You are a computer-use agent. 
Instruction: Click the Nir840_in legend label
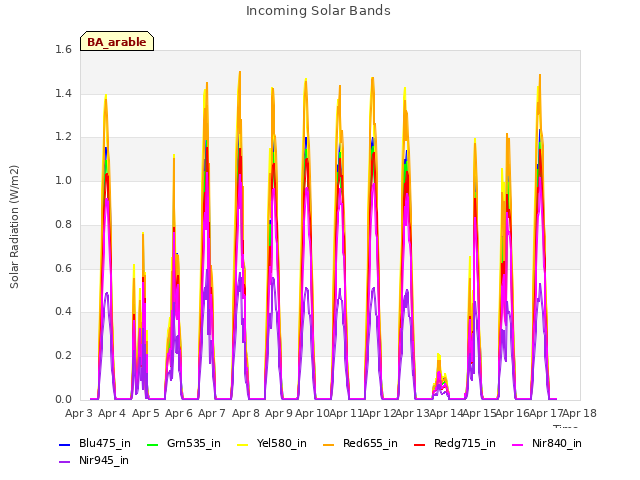click(557, 443)
